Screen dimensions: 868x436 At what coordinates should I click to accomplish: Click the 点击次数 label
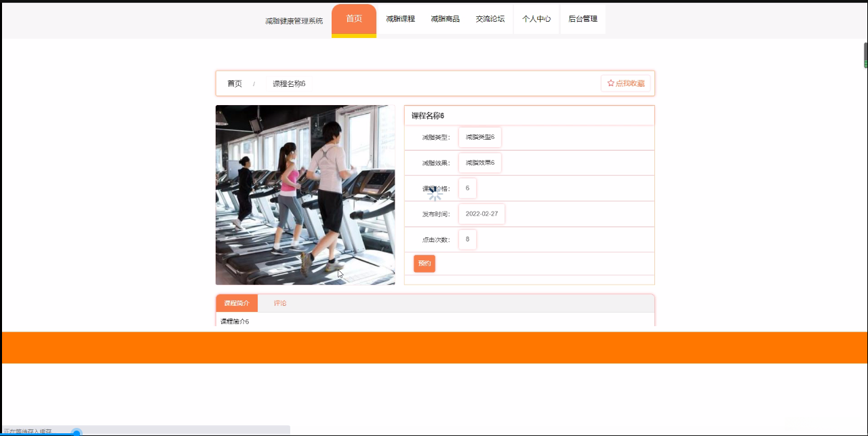pos(436,240)
